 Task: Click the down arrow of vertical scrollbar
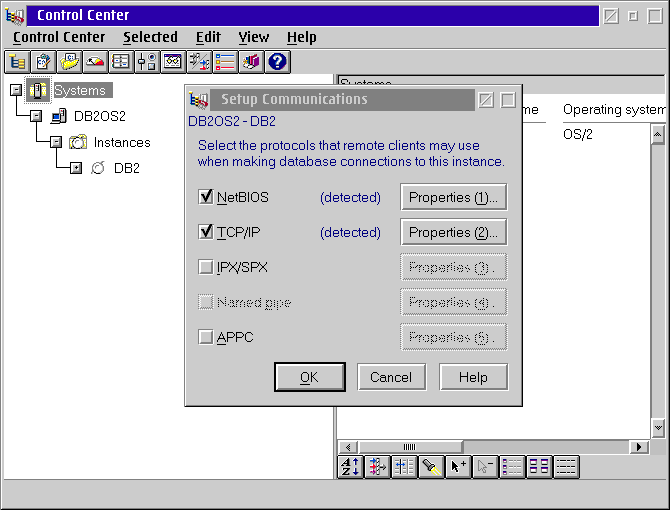tap(658, 428)
